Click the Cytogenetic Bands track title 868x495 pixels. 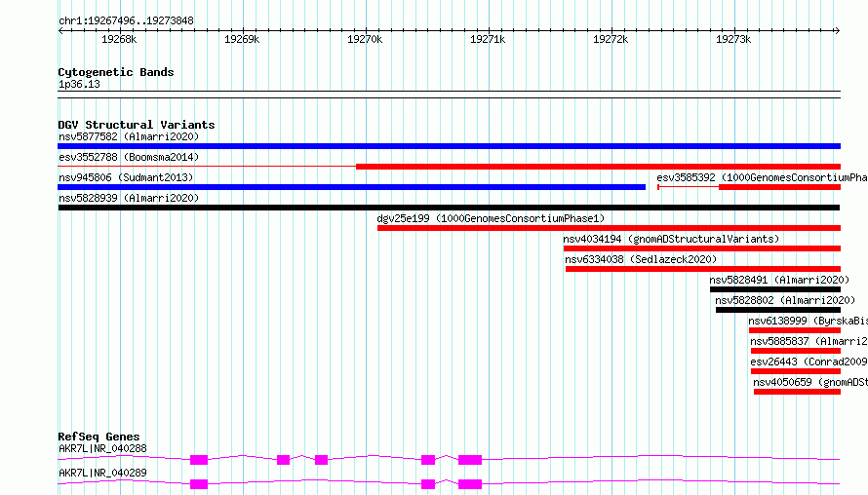point(116,72)
